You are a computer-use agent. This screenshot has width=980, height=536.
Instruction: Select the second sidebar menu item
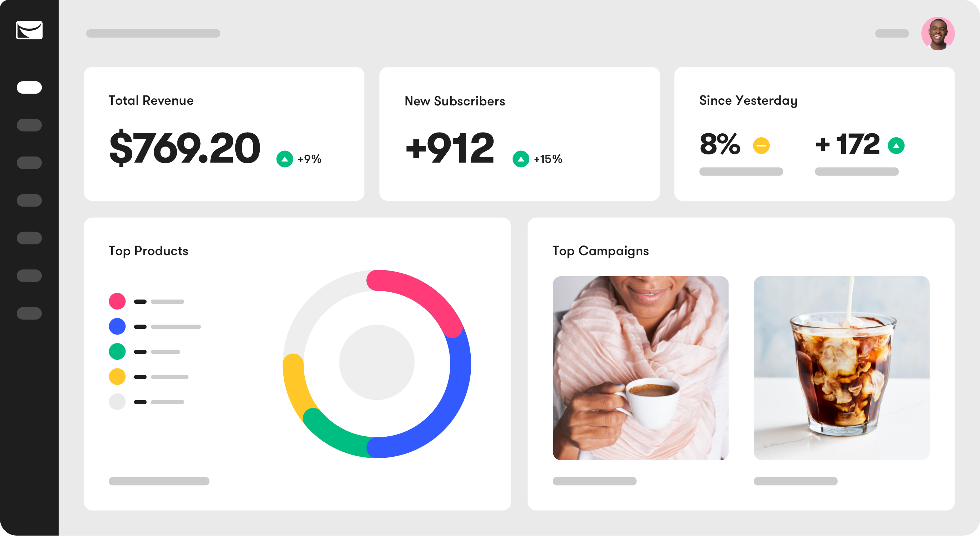(29, 125)
